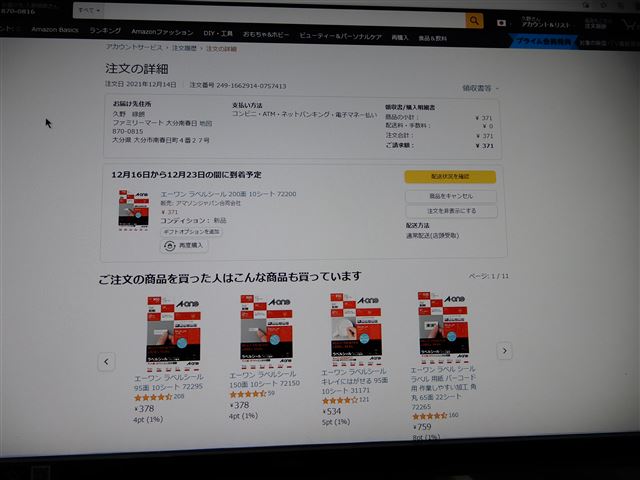The image size is (640, 480).
Task: Click the 注文を非表示にする button
Action: (x=451, y=211)
